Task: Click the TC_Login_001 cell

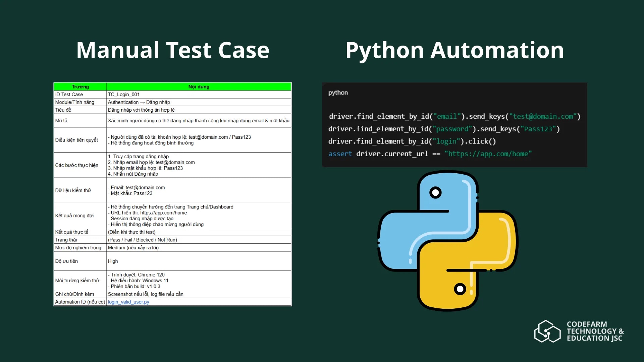Action: click(x=124, y=95)
